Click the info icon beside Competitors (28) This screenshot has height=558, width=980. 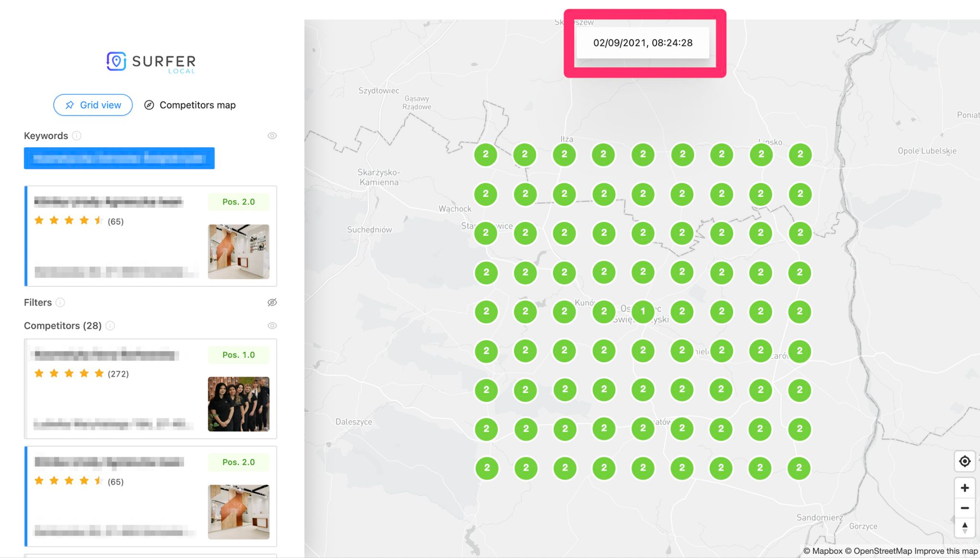110,326
